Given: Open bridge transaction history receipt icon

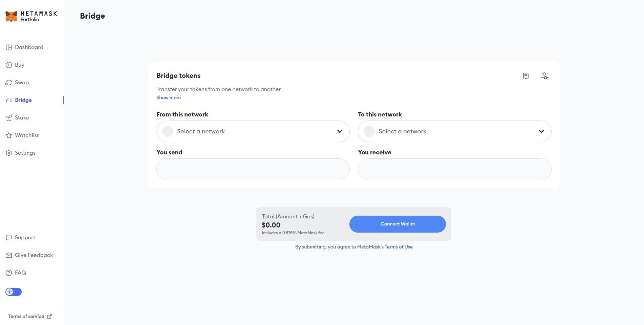Looking at the screenshot, I should [526, 76].
